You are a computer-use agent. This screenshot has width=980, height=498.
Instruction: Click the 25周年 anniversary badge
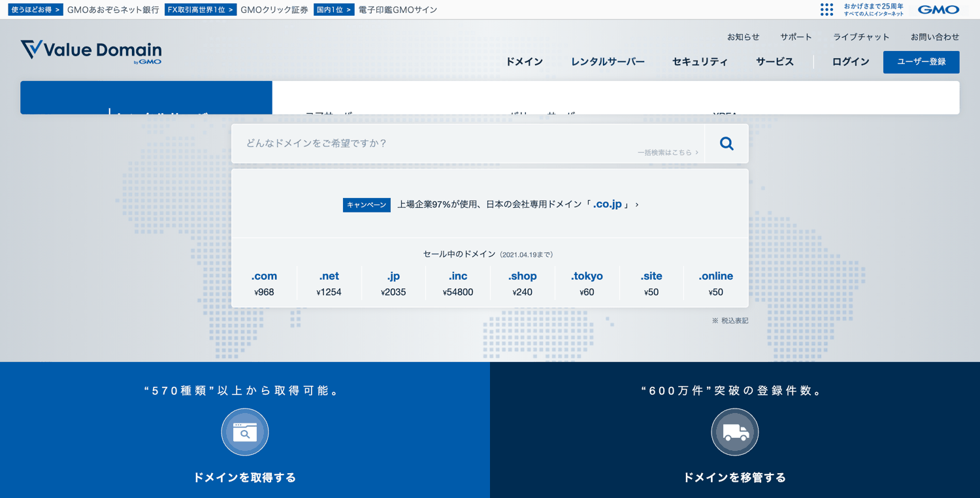tap(874, 9)
